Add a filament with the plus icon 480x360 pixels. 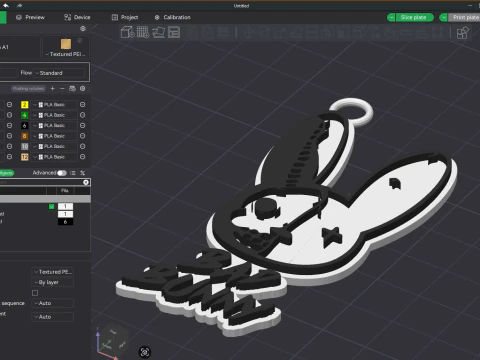pyautogui.click(x=52, y=89)
